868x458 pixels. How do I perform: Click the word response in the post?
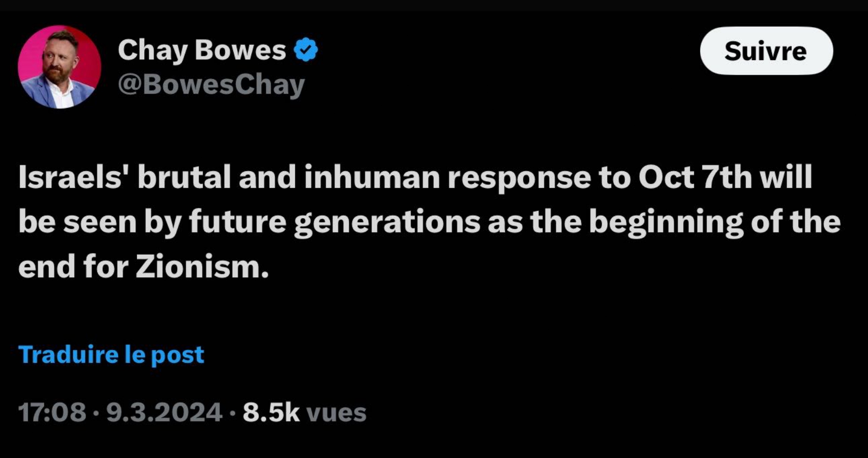coord(519,177)
